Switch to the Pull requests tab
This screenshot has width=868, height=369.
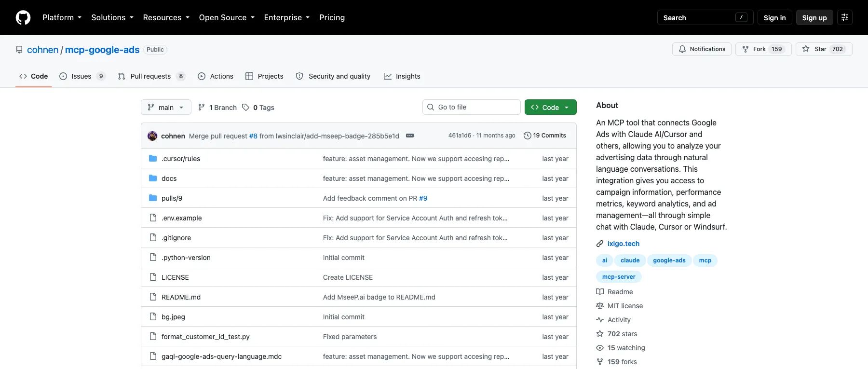pos(151,76)
